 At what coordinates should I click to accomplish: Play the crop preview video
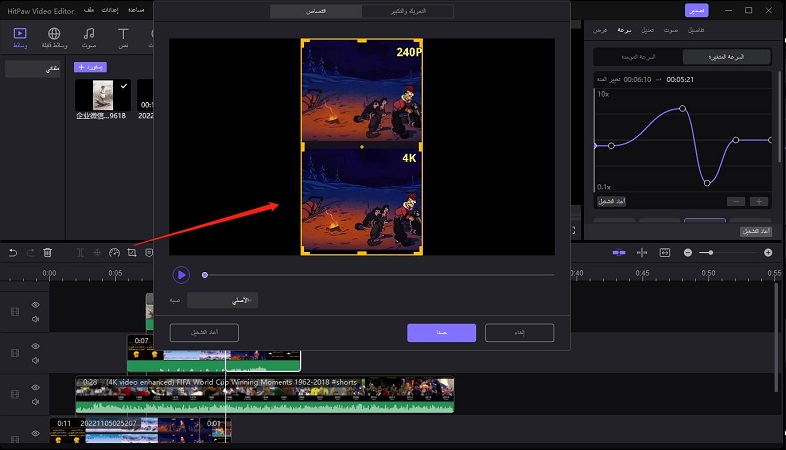tap(181, 274)
